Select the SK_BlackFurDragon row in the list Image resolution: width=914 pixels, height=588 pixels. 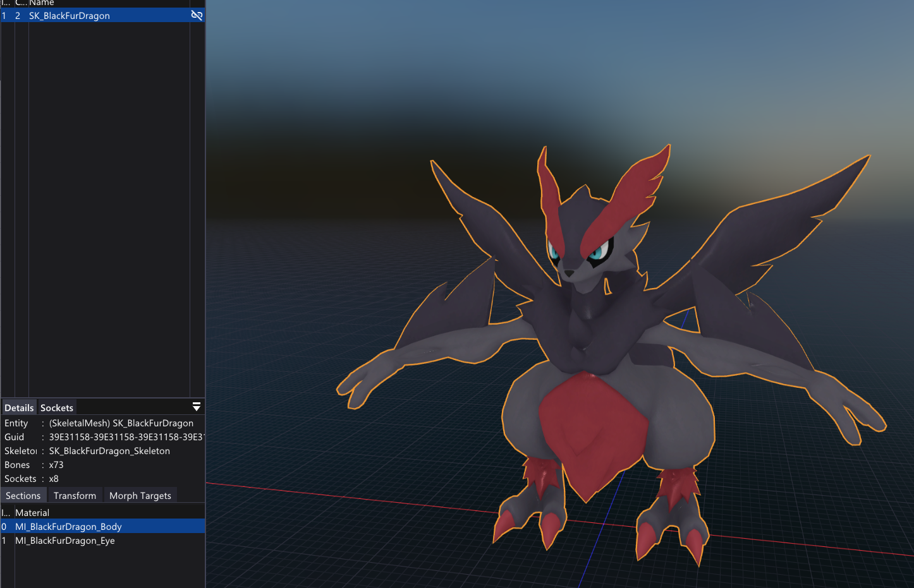(x=102, y=15)
